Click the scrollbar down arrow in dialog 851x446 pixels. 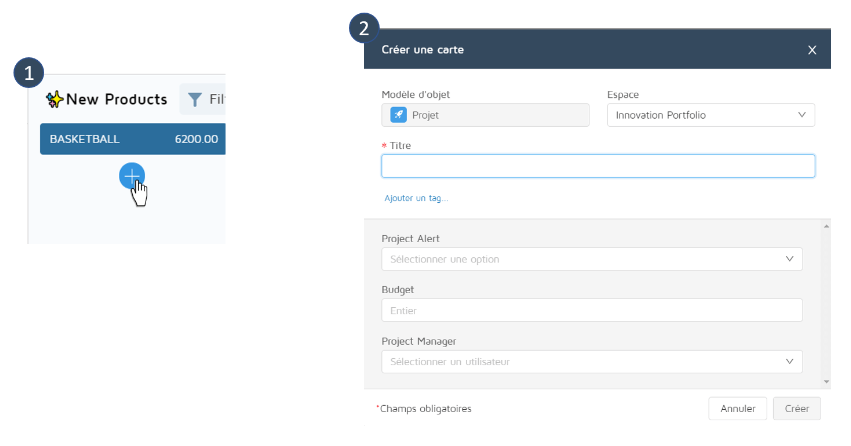tap(825, 381)
